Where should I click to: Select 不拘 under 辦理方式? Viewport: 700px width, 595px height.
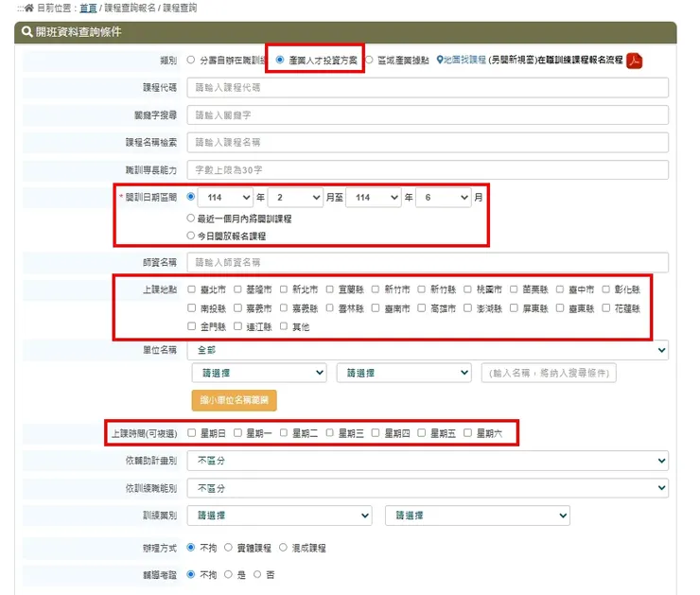(x=191, y=548)
